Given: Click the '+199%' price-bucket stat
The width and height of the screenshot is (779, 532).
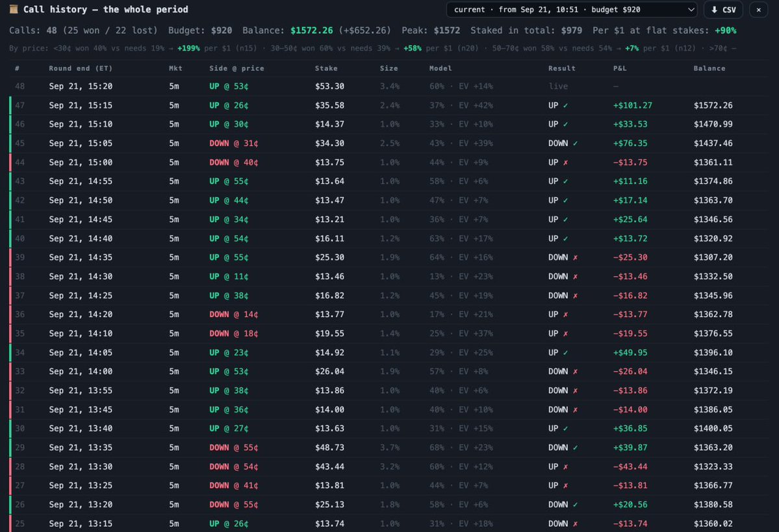Looking at the screenshot, I should [x=188, y=49].
